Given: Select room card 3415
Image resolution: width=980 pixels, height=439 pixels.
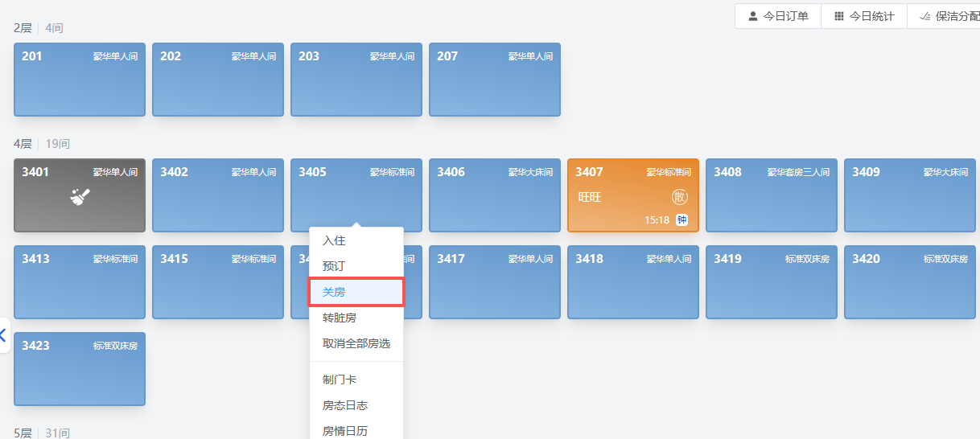Looking at the screenshot, I should click(218, 282).
